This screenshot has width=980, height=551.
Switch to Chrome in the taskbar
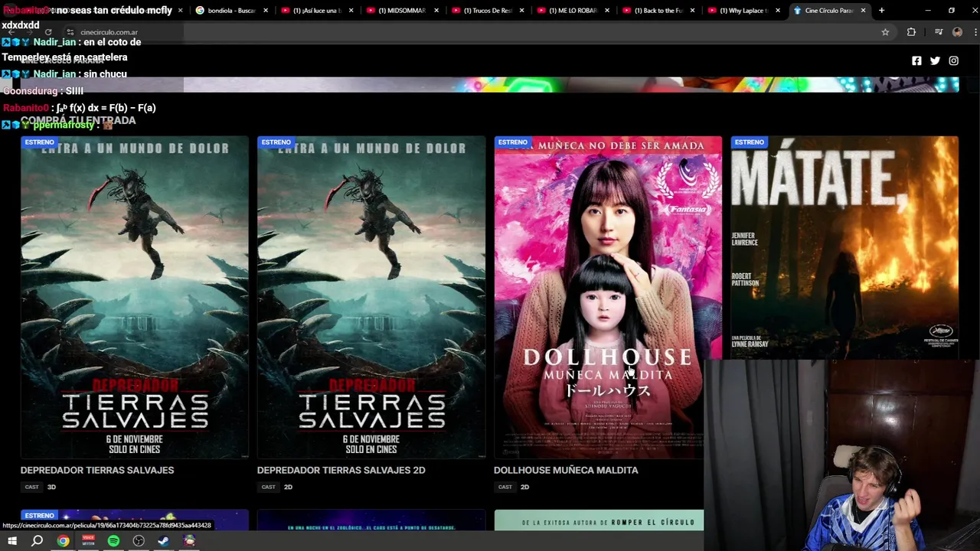tap(63, 541)
